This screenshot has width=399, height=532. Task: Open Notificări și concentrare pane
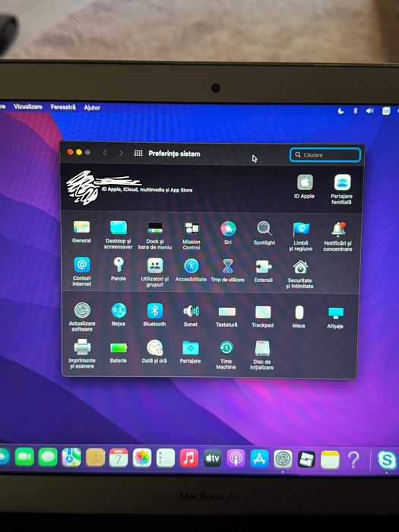coord(338,236)
